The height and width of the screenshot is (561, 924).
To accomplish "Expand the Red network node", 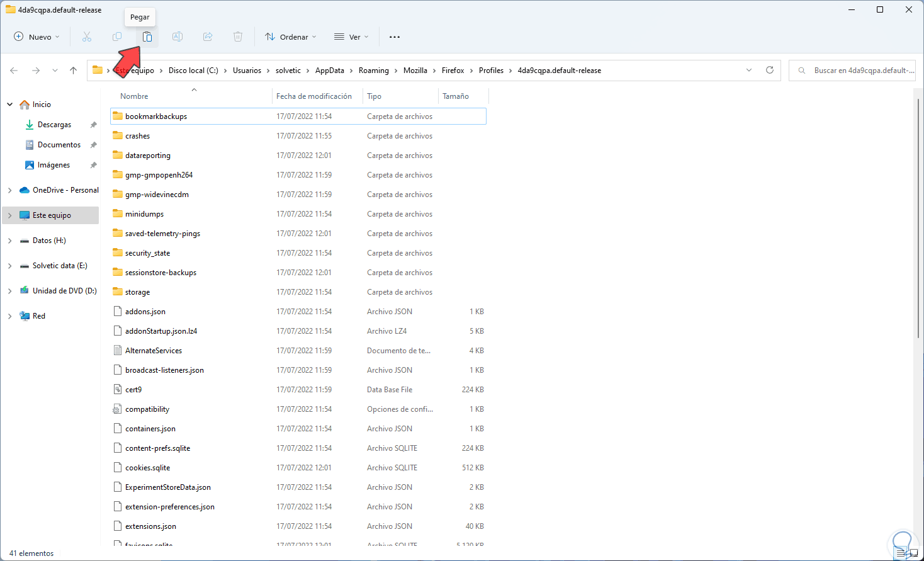I will 9,316.
